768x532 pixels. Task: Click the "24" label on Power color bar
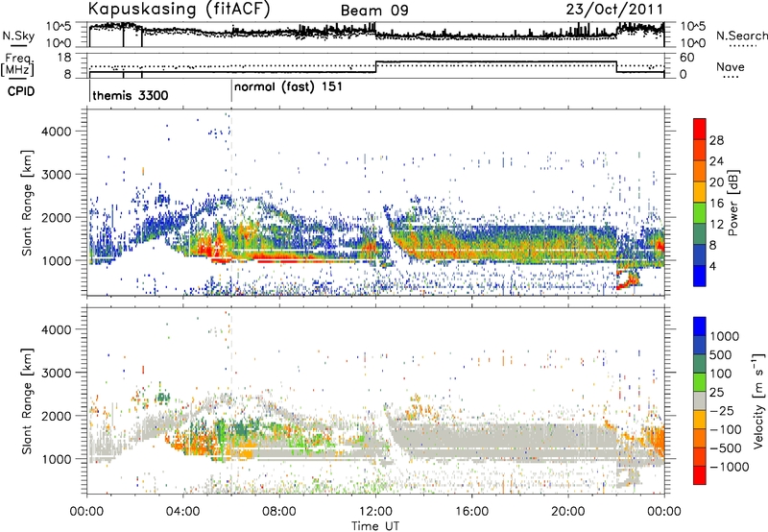716,161
